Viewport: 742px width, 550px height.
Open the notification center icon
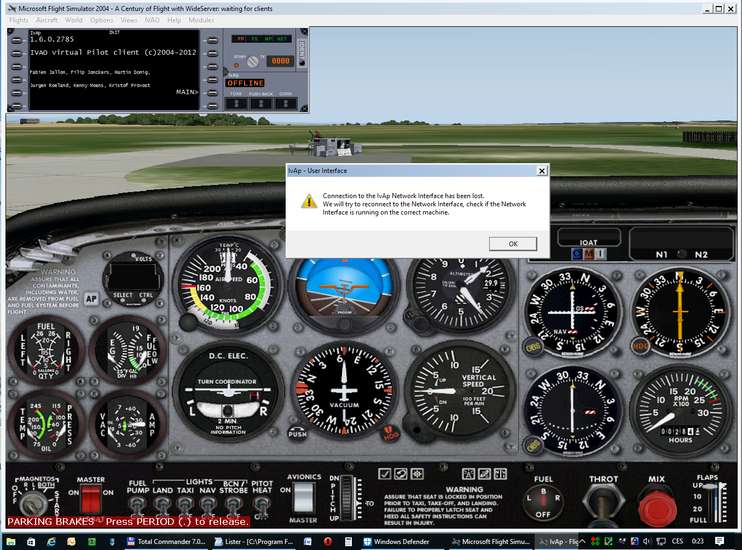coord(719,541)
